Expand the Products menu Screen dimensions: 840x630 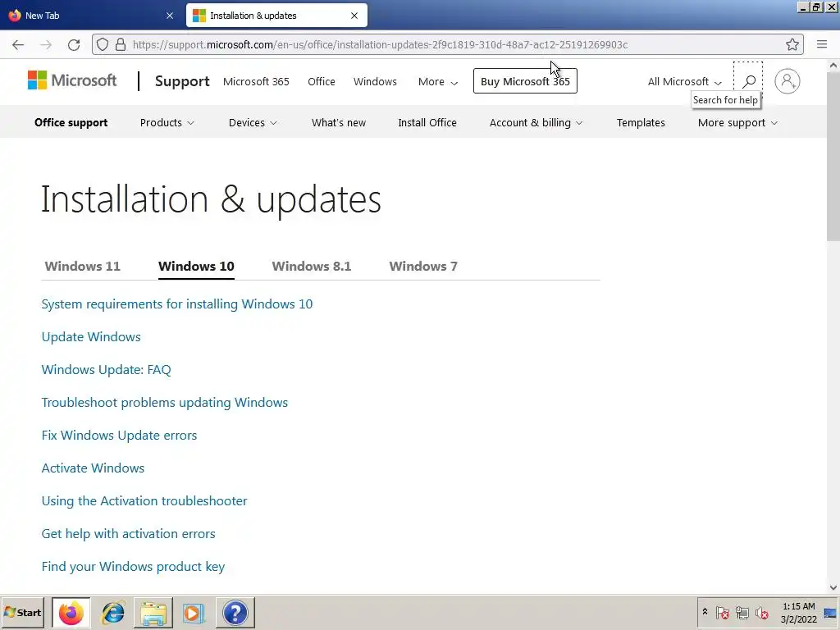tap(167, 123)
